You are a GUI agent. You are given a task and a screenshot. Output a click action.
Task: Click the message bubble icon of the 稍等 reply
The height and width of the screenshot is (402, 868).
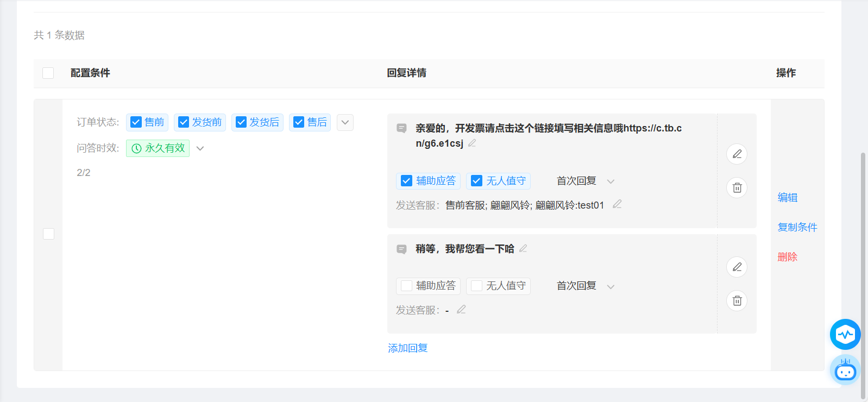pyautogui.click(x=401, y=249)
